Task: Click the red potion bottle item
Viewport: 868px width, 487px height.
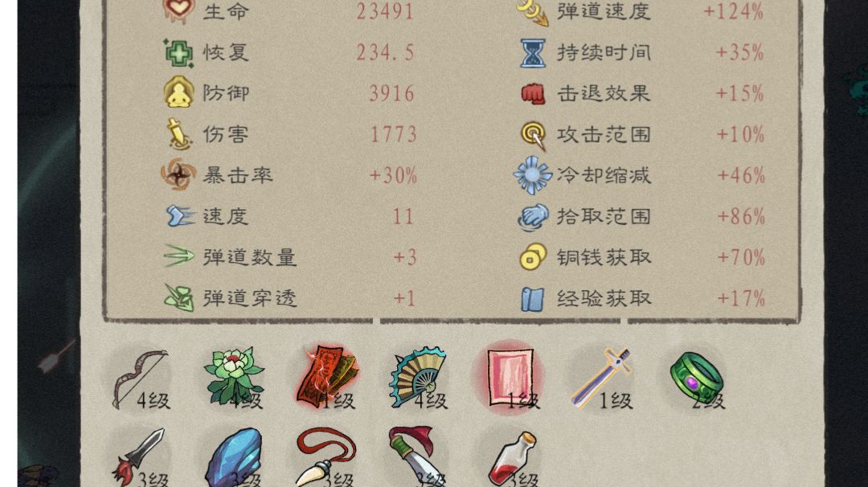Action: coord(511,460)
